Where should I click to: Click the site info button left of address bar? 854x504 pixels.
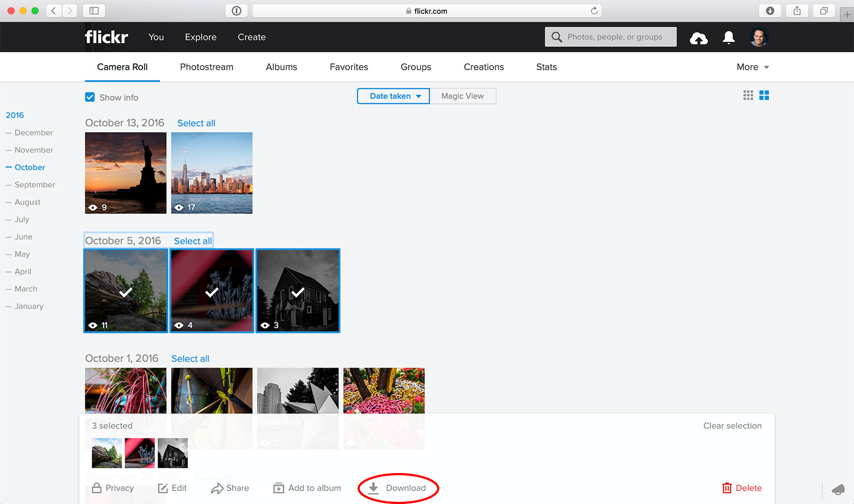236,11
